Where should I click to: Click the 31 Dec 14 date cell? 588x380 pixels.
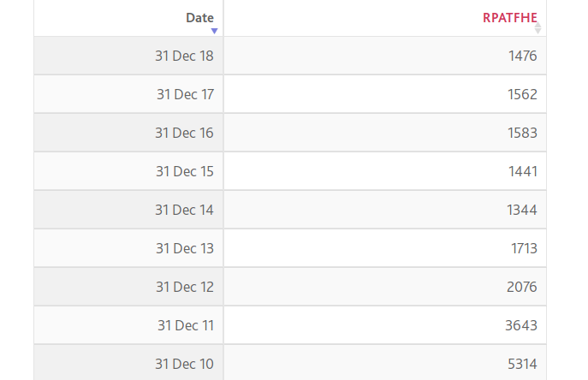128,210
